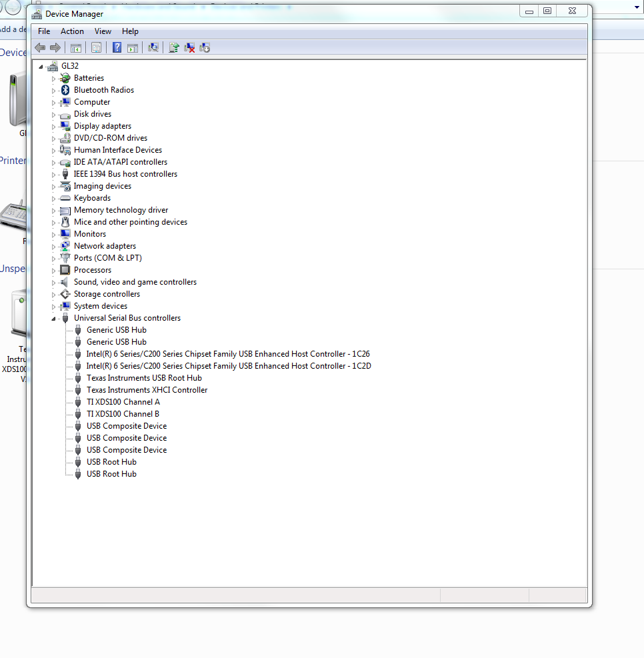The width and height of the screenshot is (644, 658).
Task: Close the Device Manager window
Action: [572, 11]
